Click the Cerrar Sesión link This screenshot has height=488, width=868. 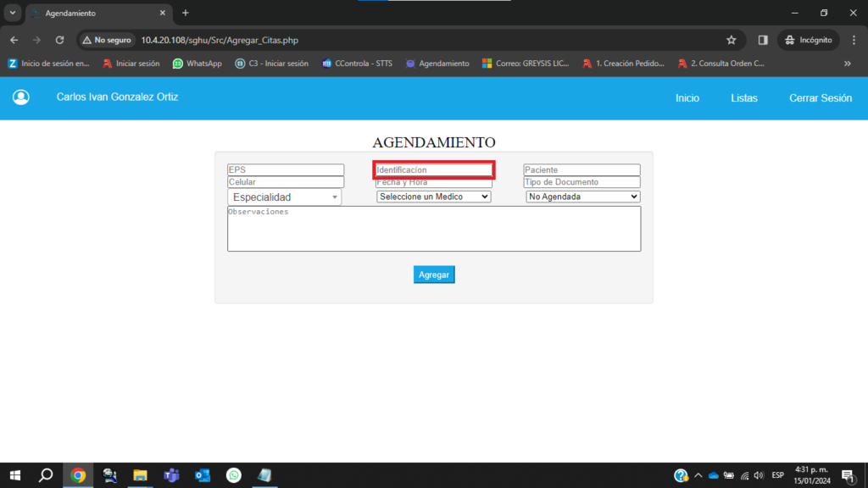(820, 98)
